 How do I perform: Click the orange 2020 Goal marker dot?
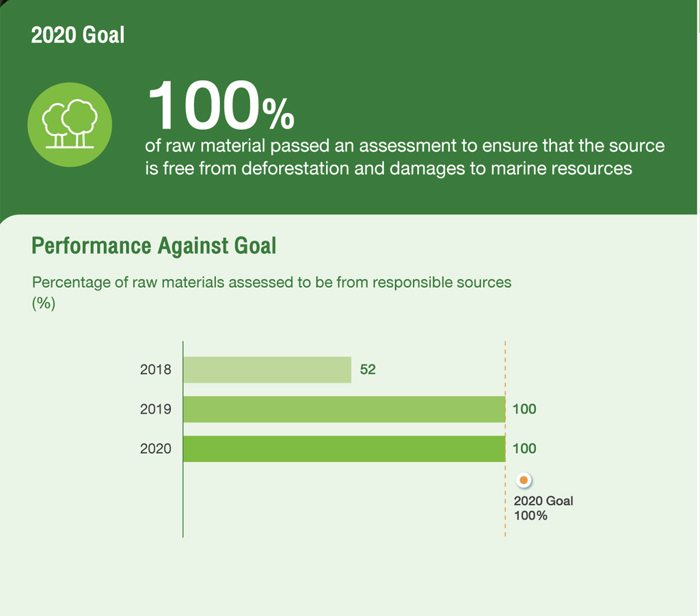(x=524, y=481)
